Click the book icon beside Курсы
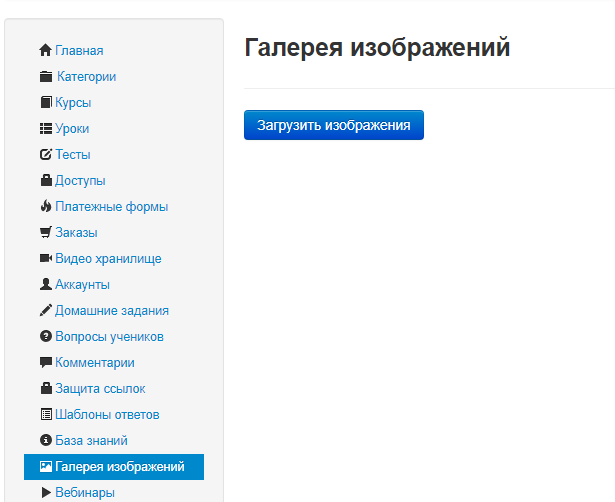The width and height of the screenshot is (615, 502). (46, 102)
